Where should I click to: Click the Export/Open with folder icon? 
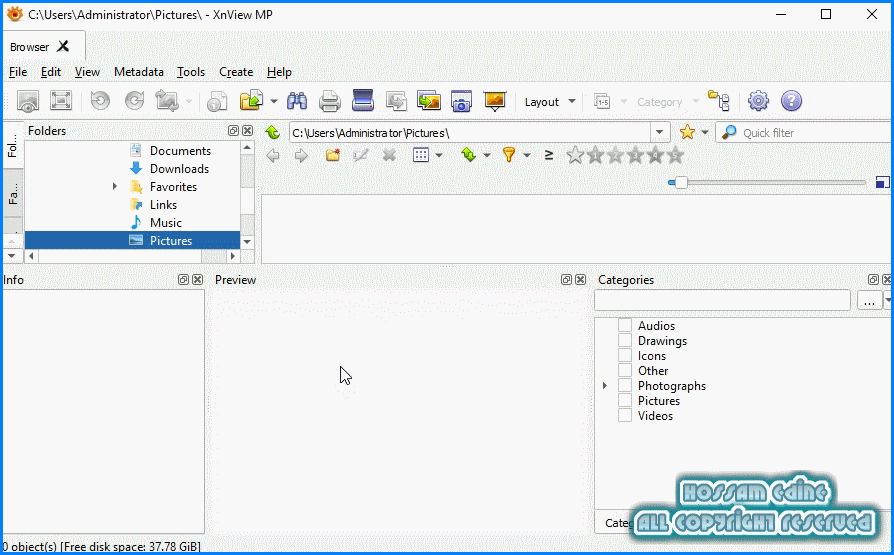coord(251,102)
